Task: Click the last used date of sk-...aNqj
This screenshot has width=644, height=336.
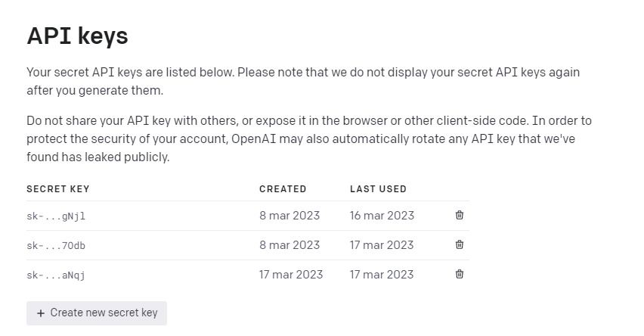Action: (382, 275)
